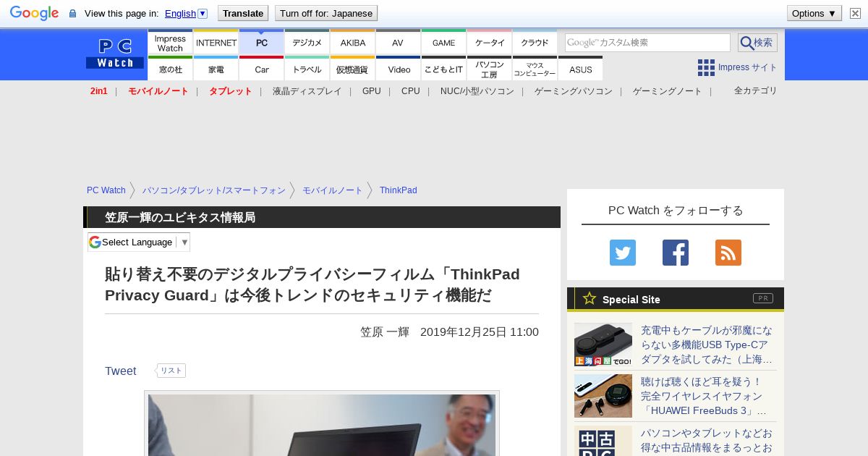Viewport: 868px width, 456px height.
Task: Open the 家電 tab
Action: click(x=216, y=69)
